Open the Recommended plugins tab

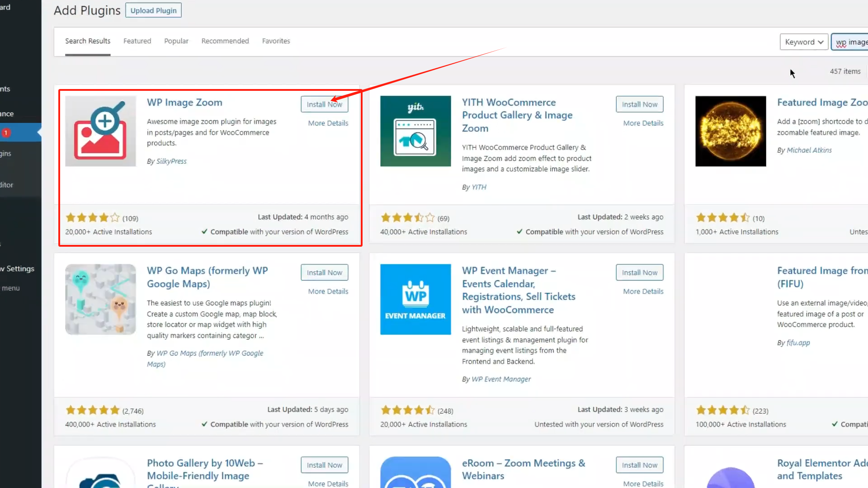click(x=225, y=41)
